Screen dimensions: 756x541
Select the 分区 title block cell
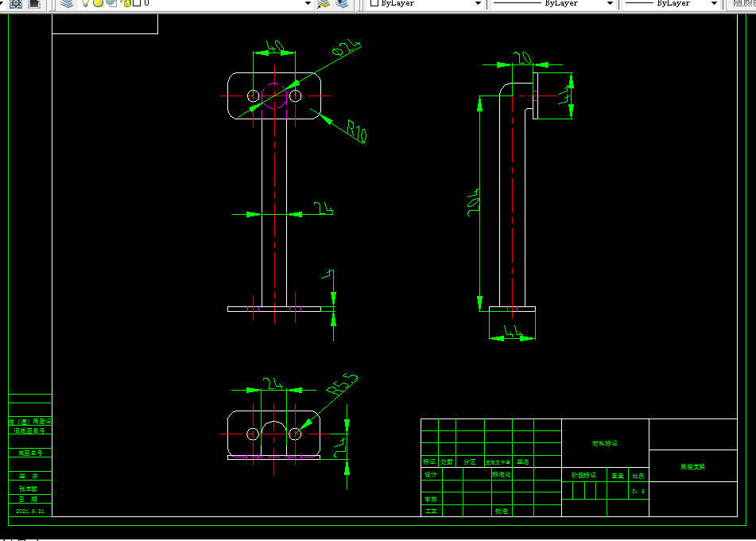470,462
